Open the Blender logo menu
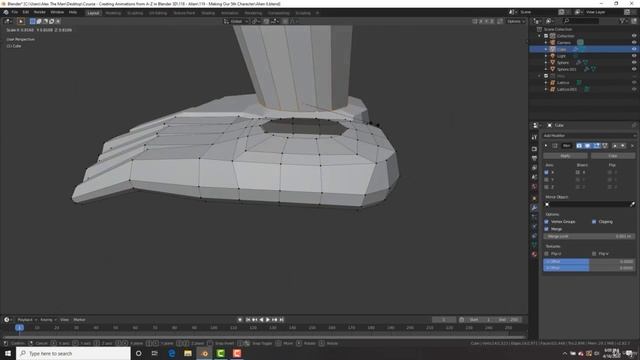Screen dimensions: 640x360 (x=6, y=12)
